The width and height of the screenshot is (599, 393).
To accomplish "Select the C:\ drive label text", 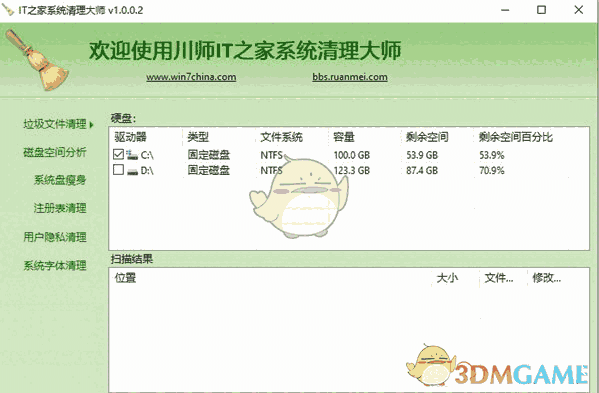I will (147, 155).
